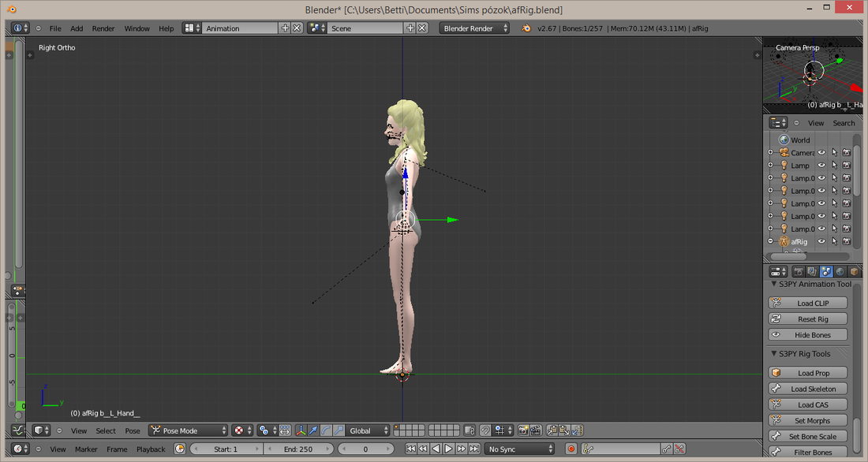
Task: Jump to end frame in timeline
Action: pos(474,449)
